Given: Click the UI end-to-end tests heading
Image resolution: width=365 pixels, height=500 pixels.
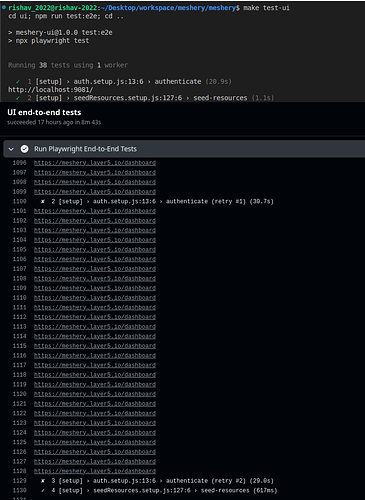Looking at the screenshot, I should [44, 112].
